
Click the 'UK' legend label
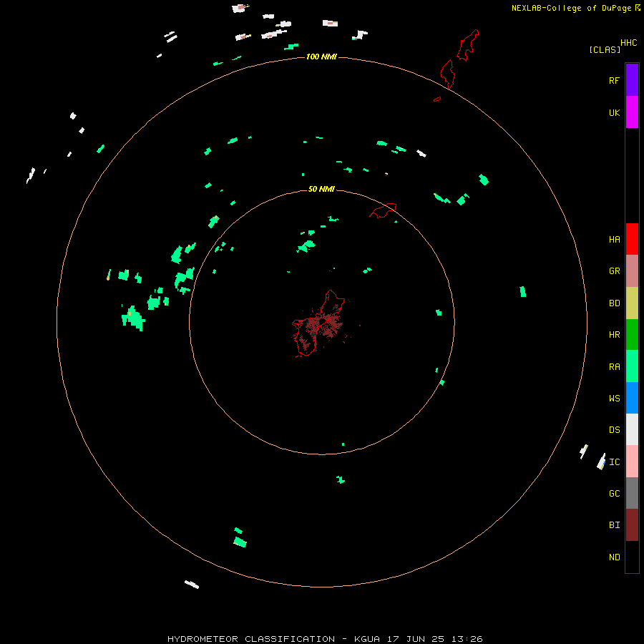click(x=614, y=112)
